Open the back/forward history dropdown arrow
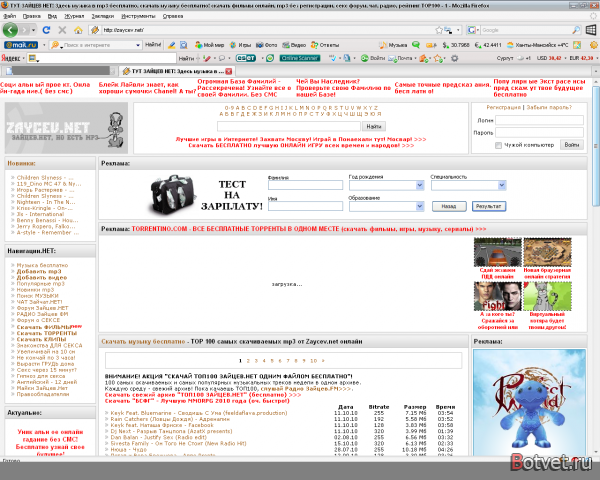Screen dimensions: 600x480 point(34,30)
